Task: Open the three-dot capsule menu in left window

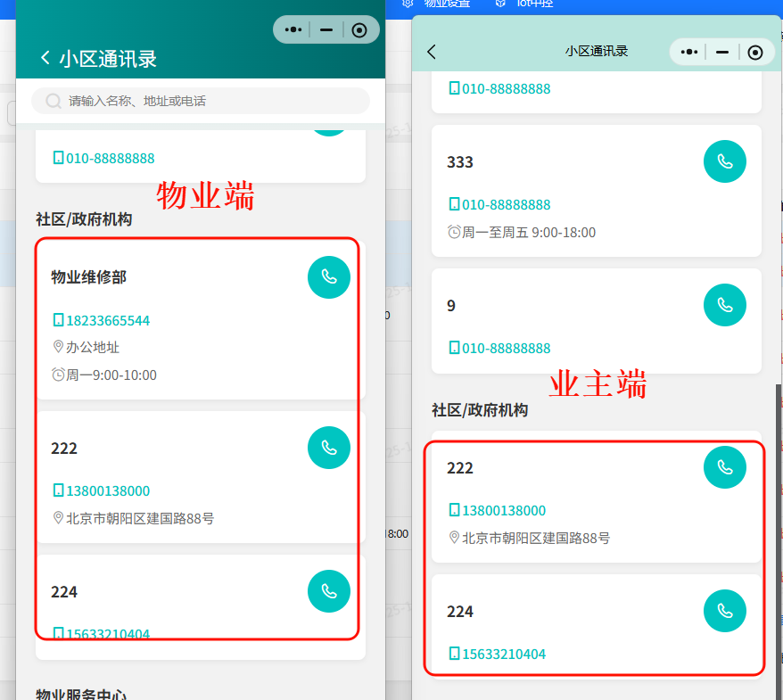Action: (293, 29)
